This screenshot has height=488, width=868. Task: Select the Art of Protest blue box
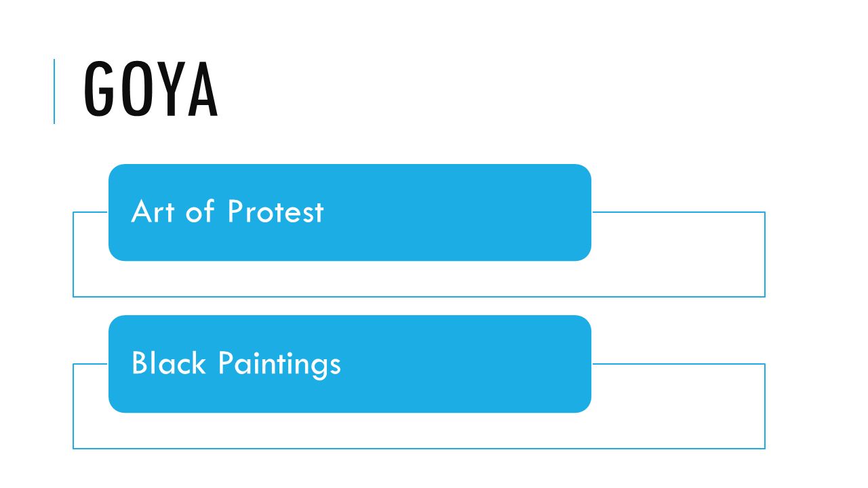350,212
